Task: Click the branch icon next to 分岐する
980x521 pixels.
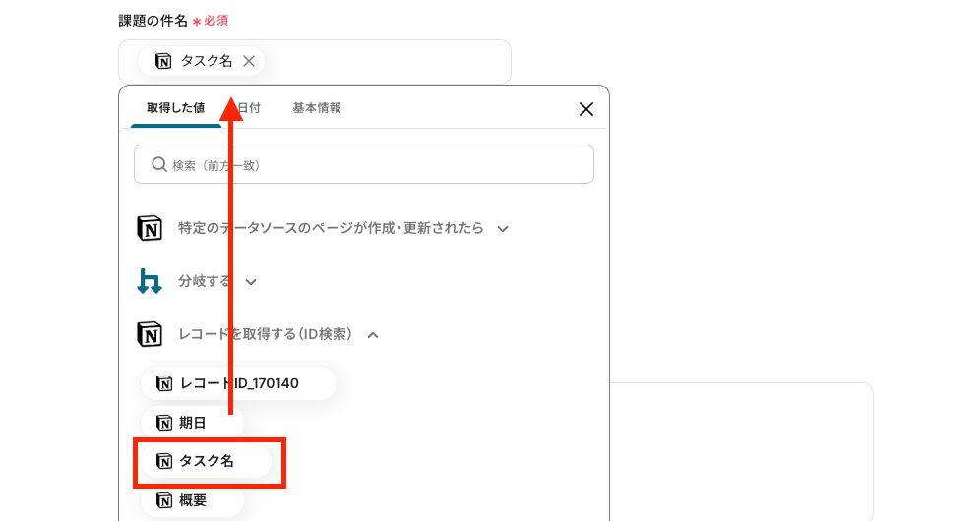Action: [150, 281]
